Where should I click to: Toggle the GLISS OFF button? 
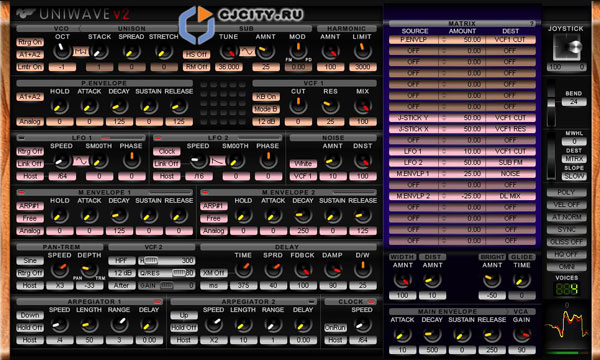pyautogui.click(x=566, y=242)
